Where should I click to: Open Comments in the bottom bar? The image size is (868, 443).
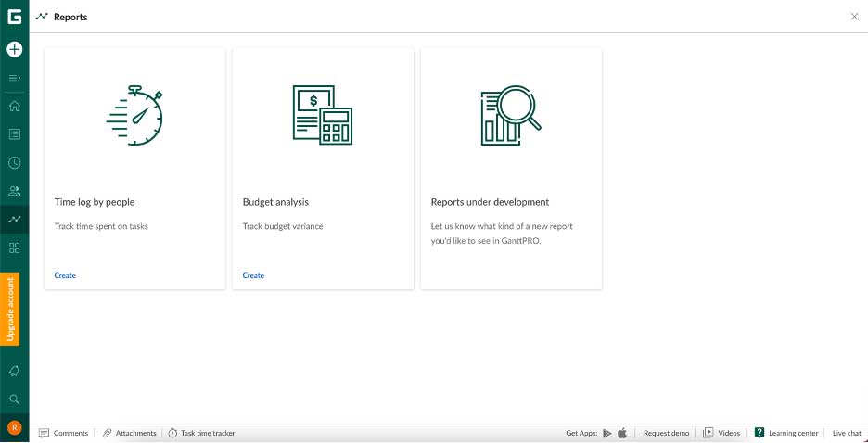[64, 433]
